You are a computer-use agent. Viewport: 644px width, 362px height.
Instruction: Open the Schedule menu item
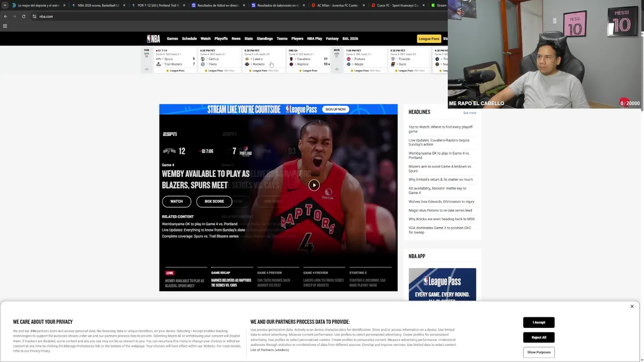click(189, 39)
